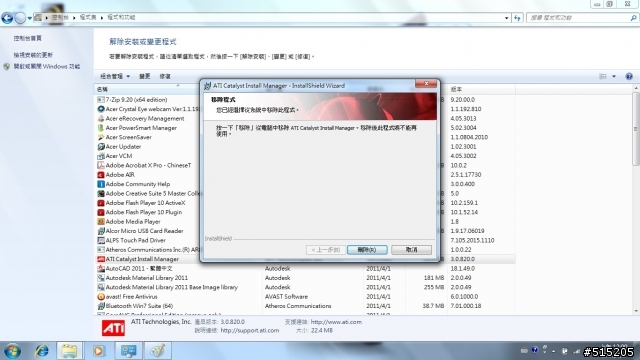Open Internet Explorer from taskbar
Viewport: 640px width, 360px height.
click(41, 351)
